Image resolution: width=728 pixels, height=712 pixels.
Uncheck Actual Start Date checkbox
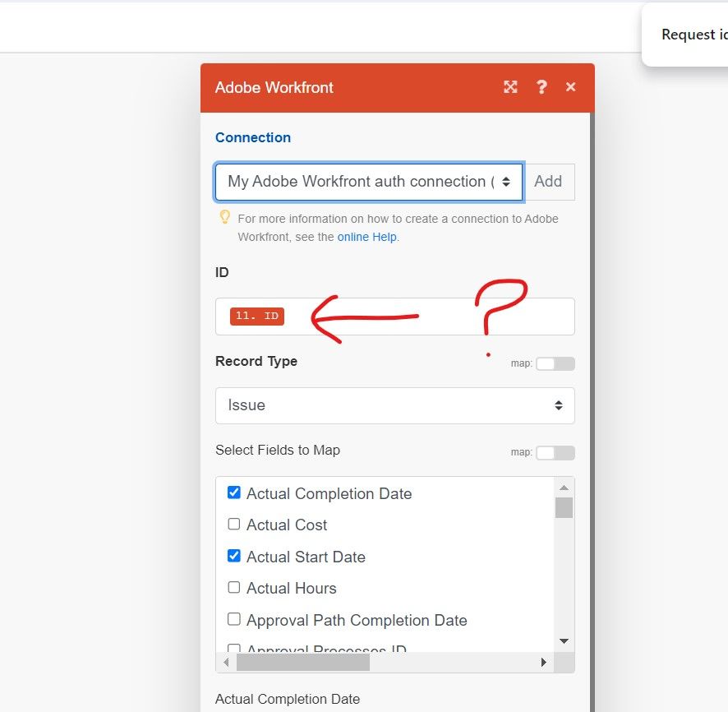tap(234, 557)
